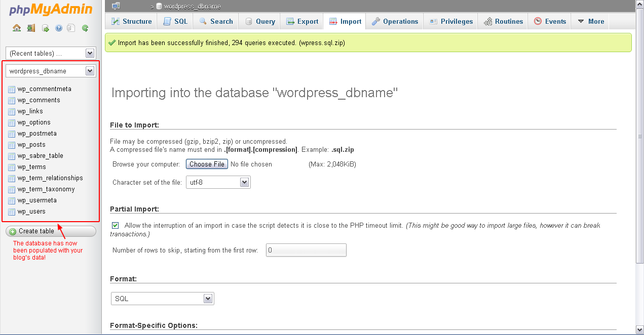Click the Choose File button
Image resolution: width=644 pixels, height=335 pixels.
207,164
